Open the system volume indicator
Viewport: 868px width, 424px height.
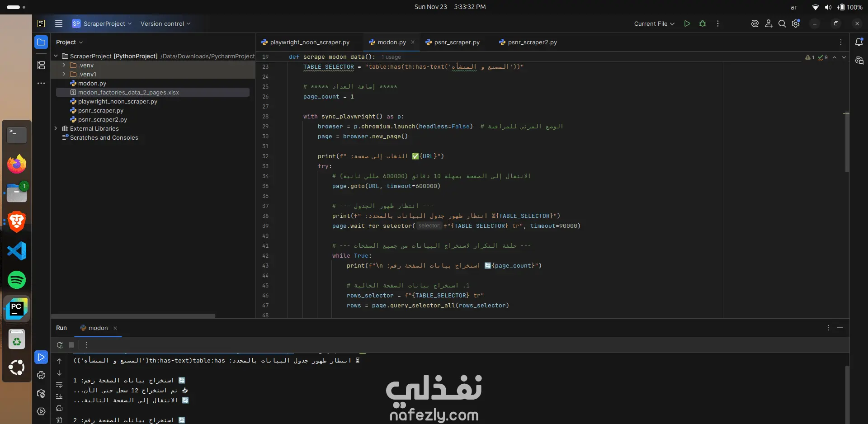point(828,7)
